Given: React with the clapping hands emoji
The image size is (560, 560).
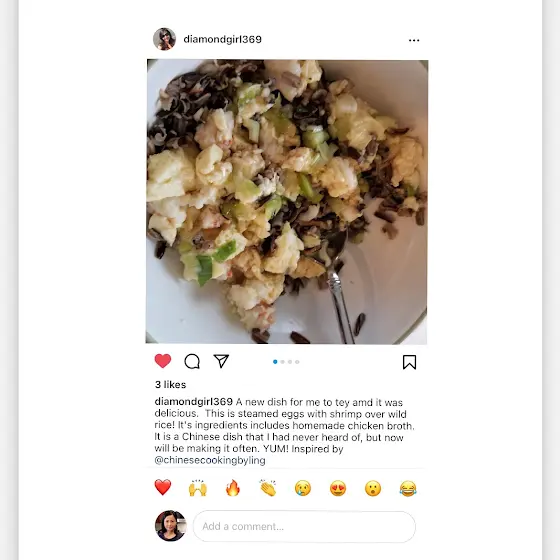Looking at the screenshot, I should [268, 488].
